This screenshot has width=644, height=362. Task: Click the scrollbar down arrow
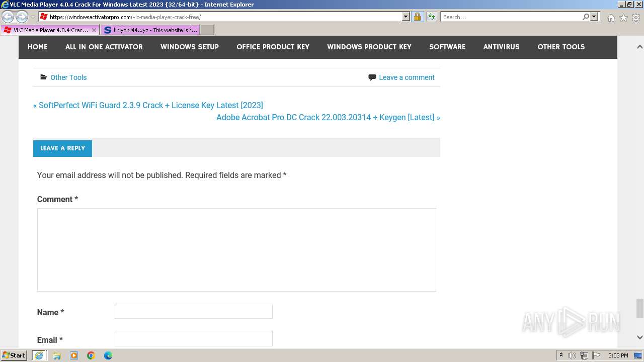pos(639,337)
